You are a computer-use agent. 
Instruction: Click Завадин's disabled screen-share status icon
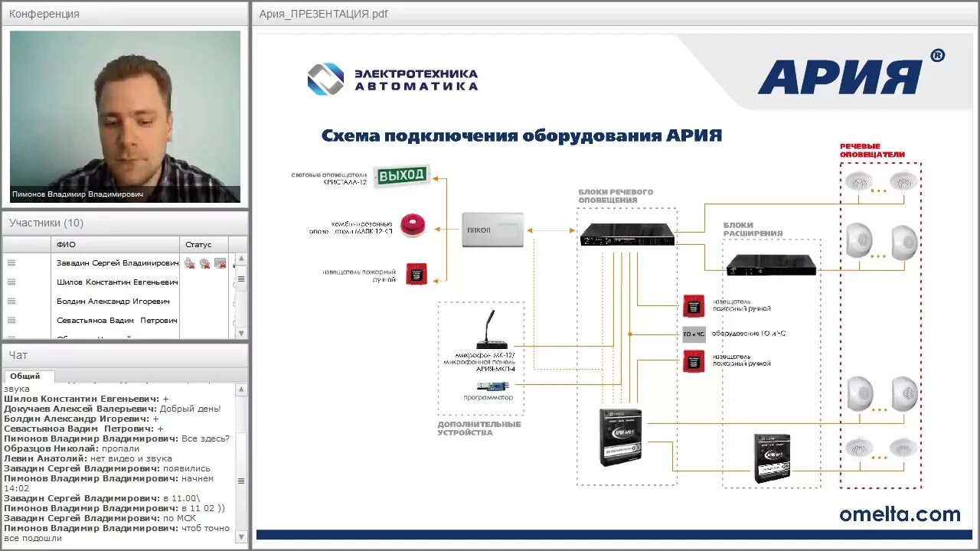tap(220, 263)
